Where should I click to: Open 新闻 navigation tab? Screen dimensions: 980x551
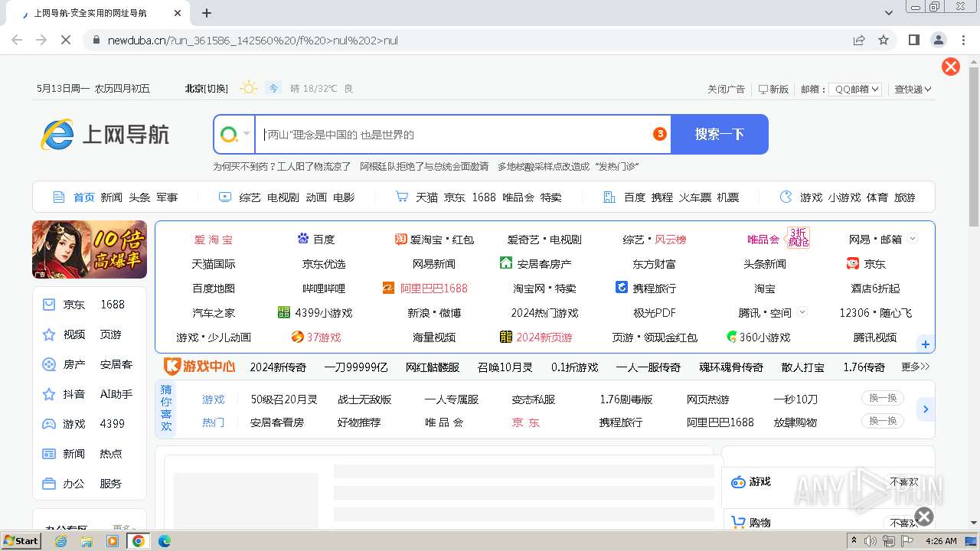pyautogui.click(x=111, y=197)
